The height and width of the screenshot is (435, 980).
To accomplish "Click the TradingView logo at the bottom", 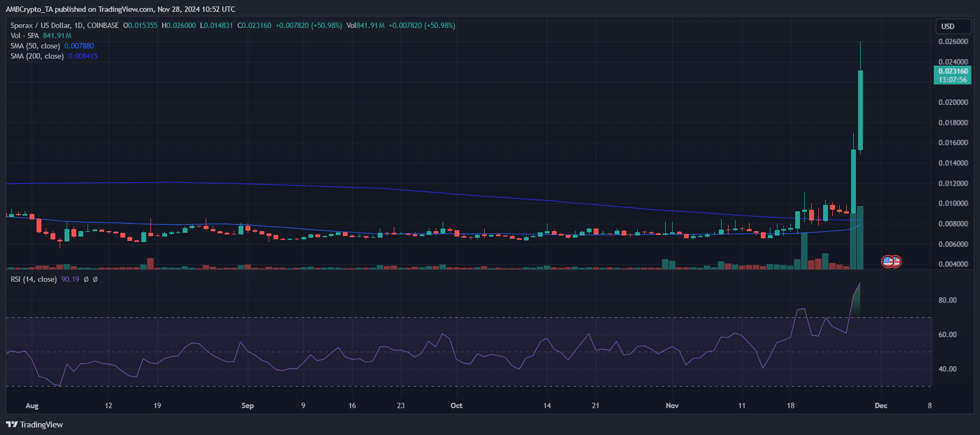I will 34,425.
